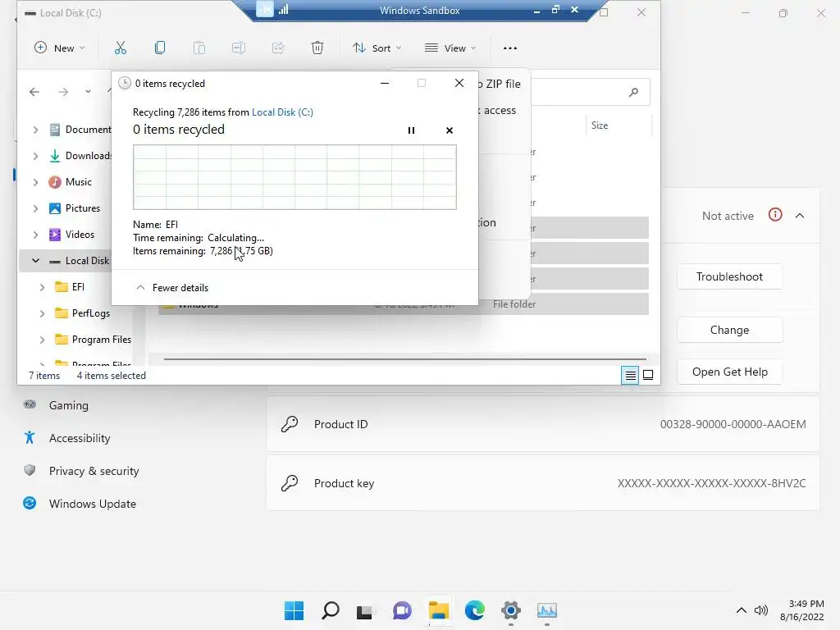840x630 pixels.
Task: Click the Cut scissors icon in File Explorer
Action: (x=121, y=48)
